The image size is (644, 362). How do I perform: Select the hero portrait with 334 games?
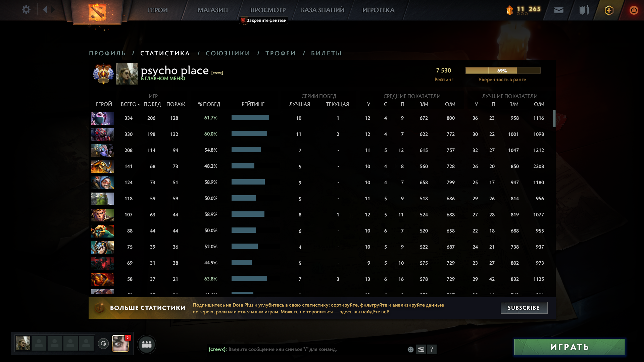pyautogui.click(x=102, y=118)
